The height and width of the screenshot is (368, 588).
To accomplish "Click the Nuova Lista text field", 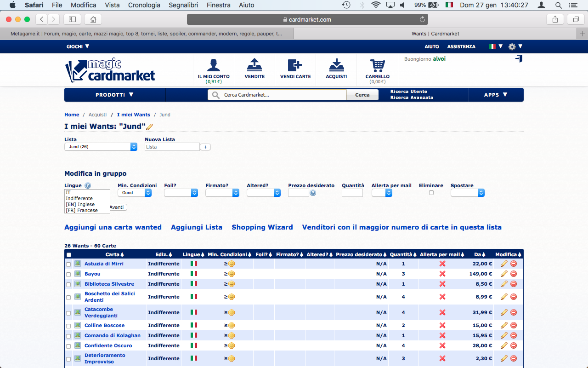I will click(172, 147).
